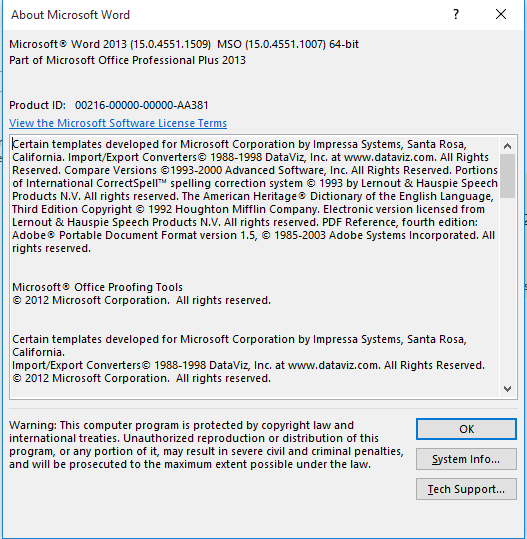Click the OK button

pyautogui.click(x=466, y=429)
